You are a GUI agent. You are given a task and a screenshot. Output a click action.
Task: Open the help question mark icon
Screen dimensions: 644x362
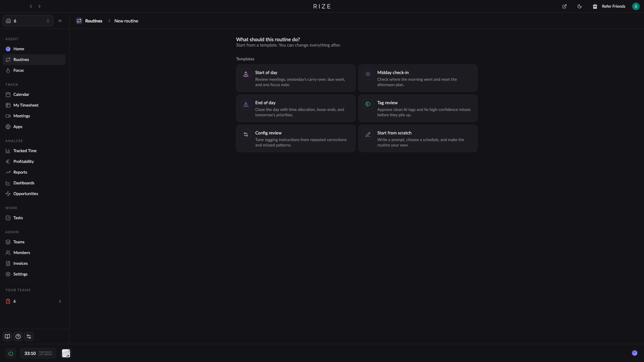[18, 337]
